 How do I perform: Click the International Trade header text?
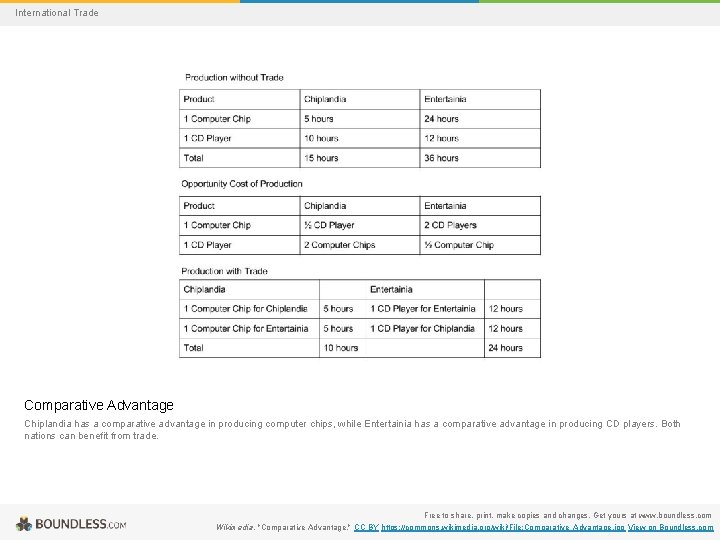pyautogui.click(x=57, y=13)
